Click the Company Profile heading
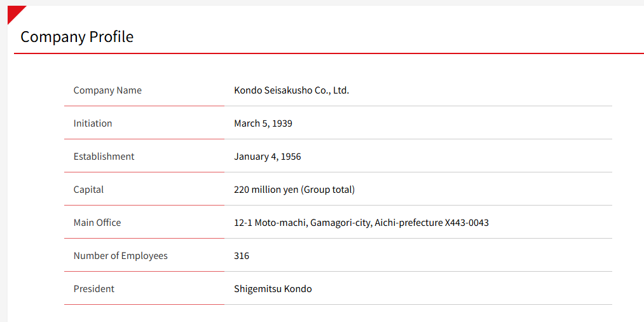 coord(77,37)
